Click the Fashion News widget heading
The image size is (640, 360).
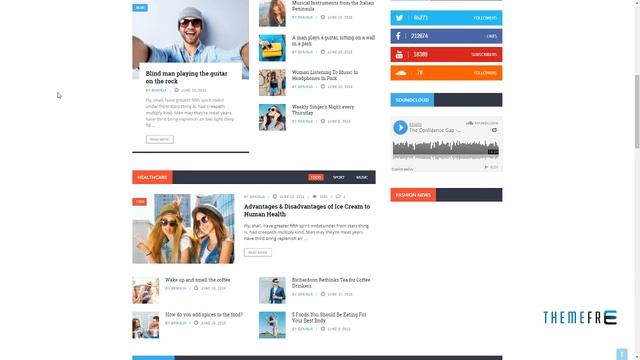[x=413, y=195]
